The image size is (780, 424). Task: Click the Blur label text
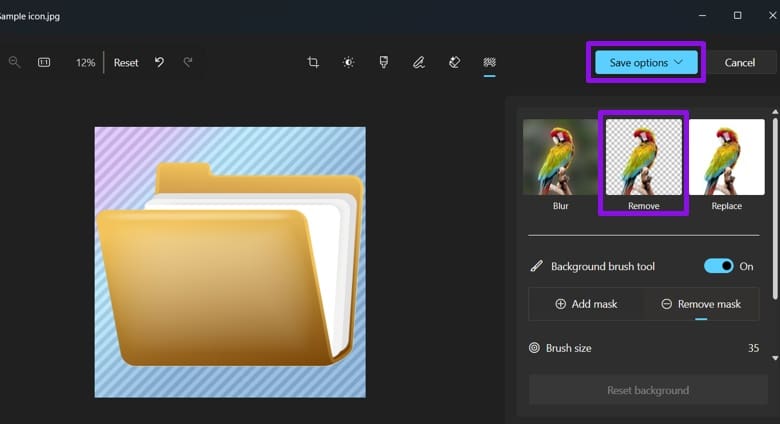pyautogui.click(x=561, y=206)
